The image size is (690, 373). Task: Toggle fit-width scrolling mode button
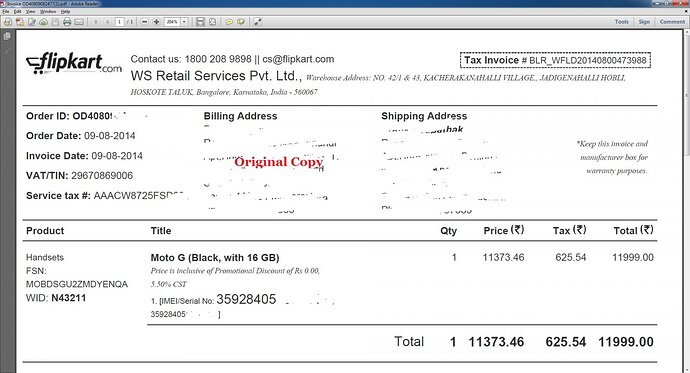pyautogui.click(x=200, y=22)
